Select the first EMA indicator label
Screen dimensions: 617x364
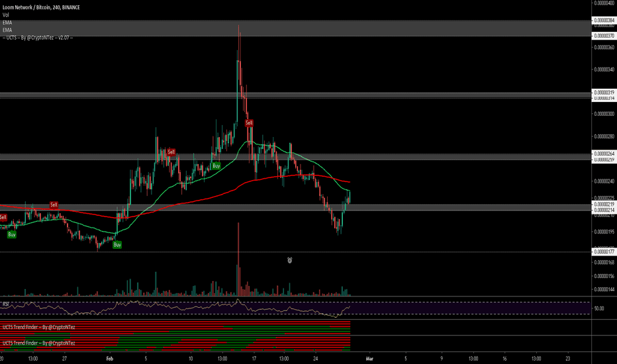click(x=7, y=23)
